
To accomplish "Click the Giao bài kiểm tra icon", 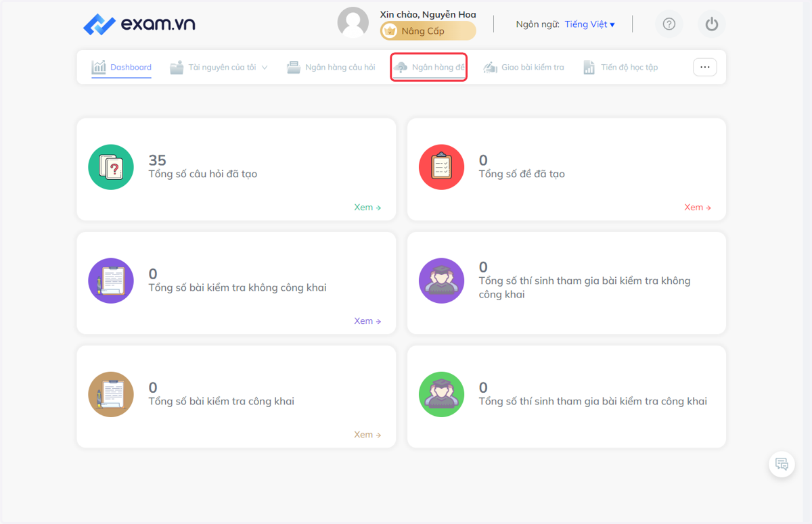I will (x=490, y=67).
